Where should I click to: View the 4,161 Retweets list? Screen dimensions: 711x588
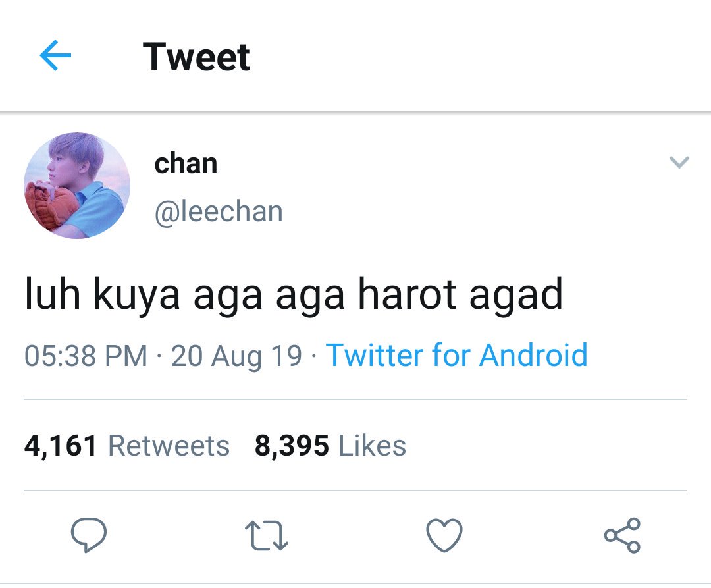point(127,446)
